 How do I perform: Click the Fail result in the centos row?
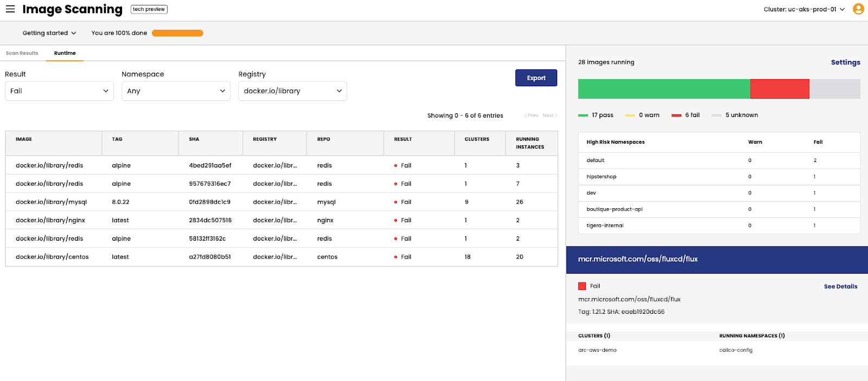click(x=403, y=257)
